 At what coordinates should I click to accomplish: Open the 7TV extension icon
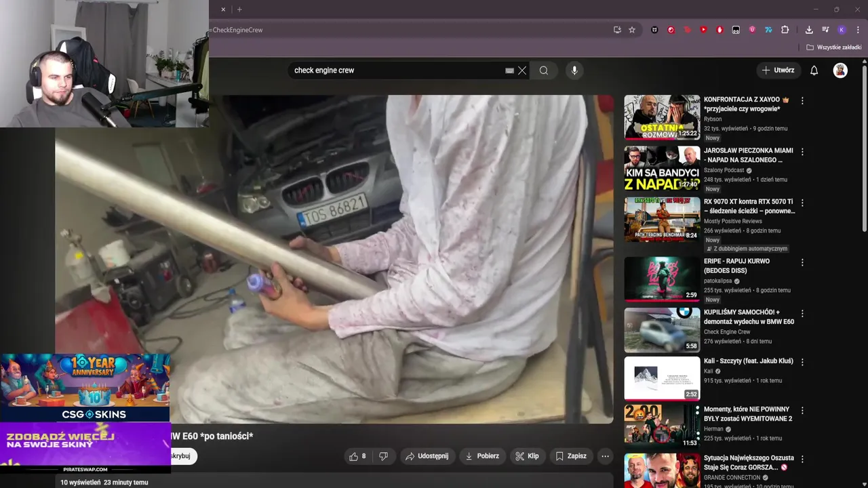click(768, 30)
